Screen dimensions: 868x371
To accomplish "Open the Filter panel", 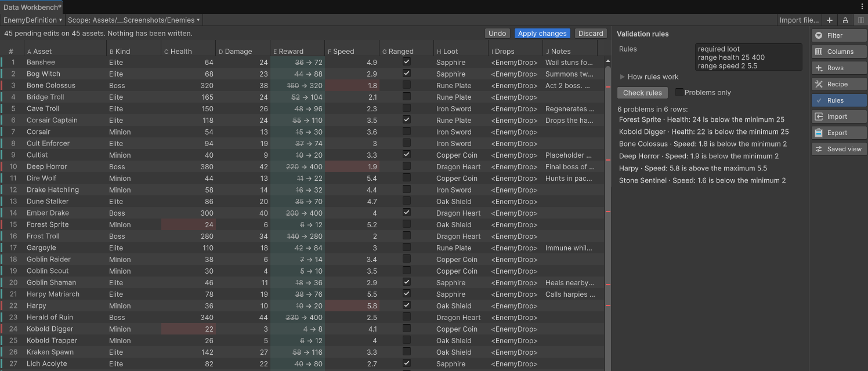I will click(839, 35).
